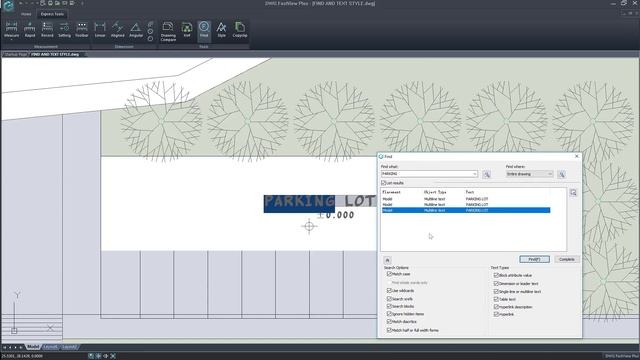This screenshot has height=360, width=640.
Task: Open the dropdown arrow under Measure
Action: [x=11, y=40]
